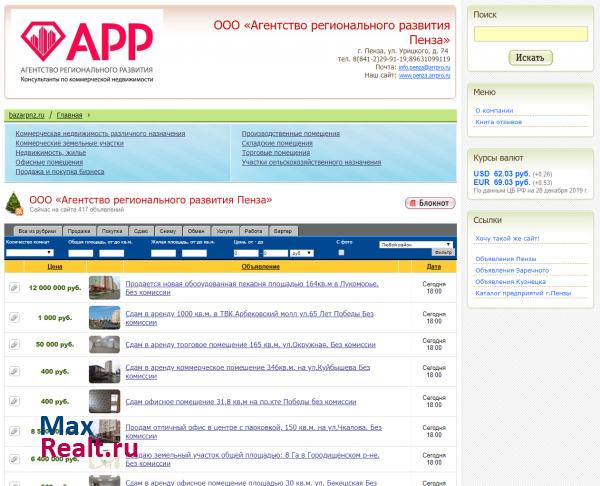Open 'Торговые помещения' category
The image size is (600, 486).
click(276, 153)
